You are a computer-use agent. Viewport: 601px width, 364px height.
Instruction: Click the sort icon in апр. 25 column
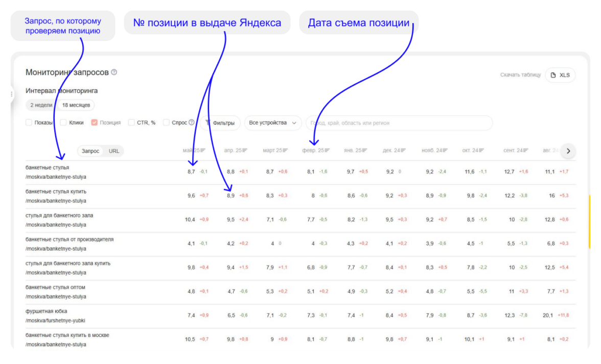244,151
